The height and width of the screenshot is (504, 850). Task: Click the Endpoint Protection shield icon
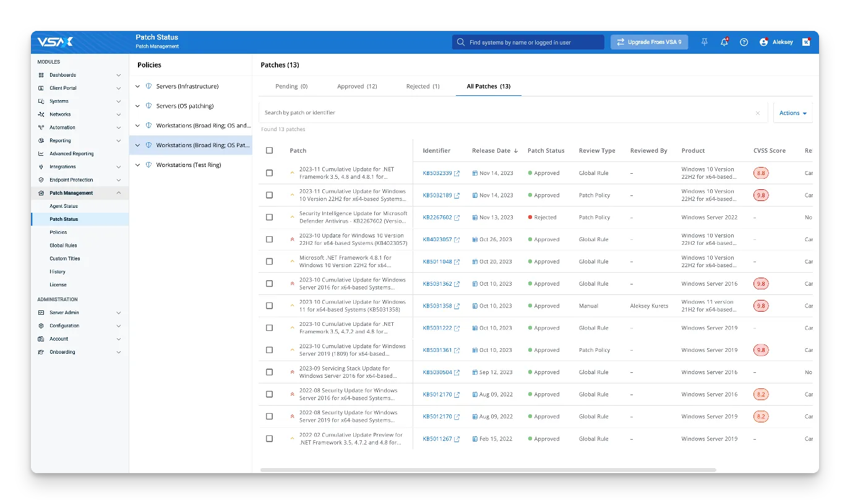click(x=41, y=180)
